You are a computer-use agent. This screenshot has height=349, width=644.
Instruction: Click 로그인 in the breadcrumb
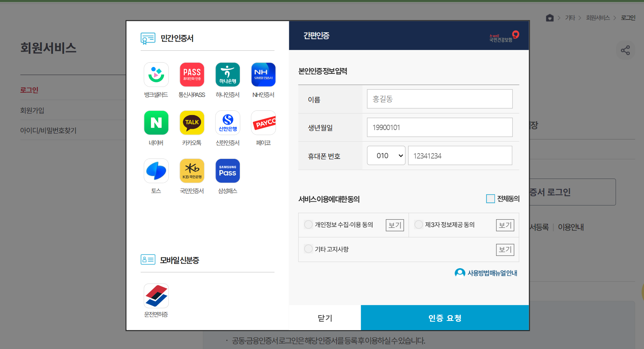pyautogui.click(x=628, y=18)
